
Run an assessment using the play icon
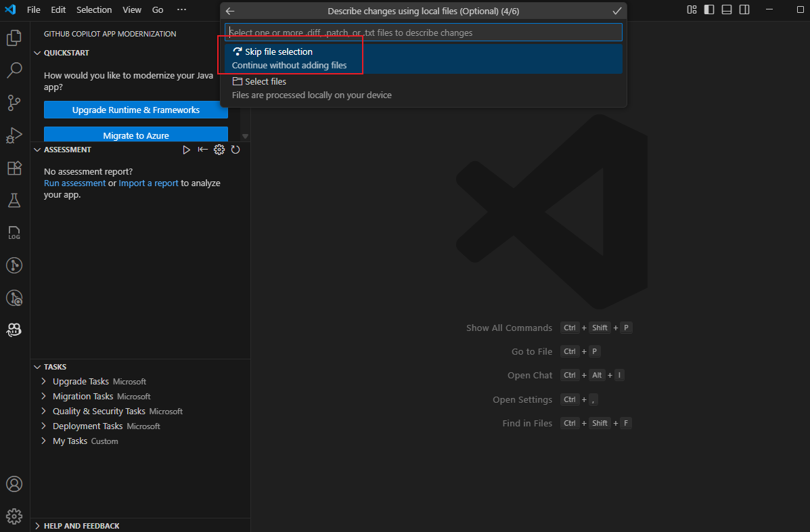point(187,150)
